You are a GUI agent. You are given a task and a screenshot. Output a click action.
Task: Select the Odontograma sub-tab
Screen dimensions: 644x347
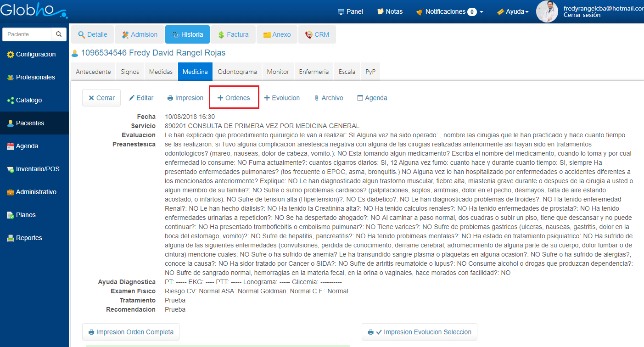pos(237,72)
